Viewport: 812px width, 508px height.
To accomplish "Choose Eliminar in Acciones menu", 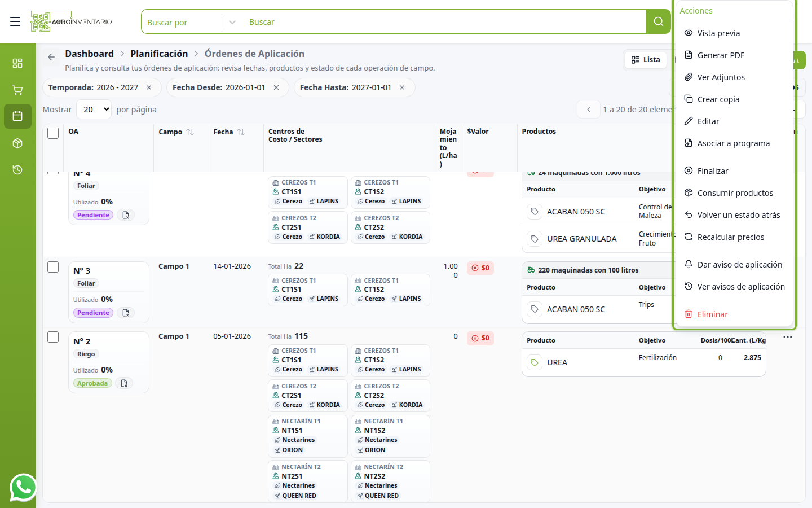I will click(x=734, y=314).
